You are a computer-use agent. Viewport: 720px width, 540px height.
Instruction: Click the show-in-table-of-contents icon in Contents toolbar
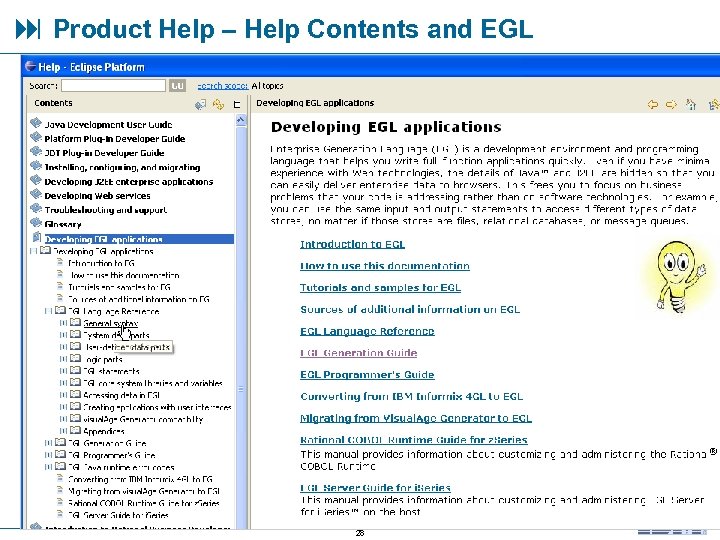[200, 104]
